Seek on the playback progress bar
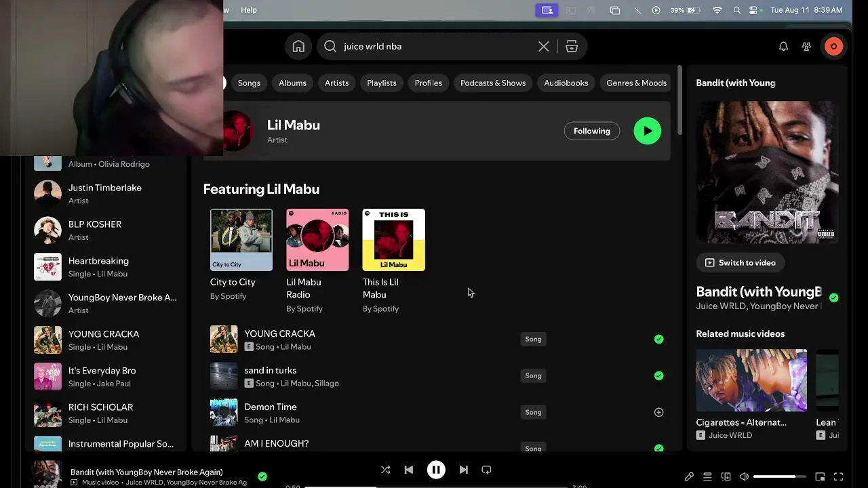The width and height of the screenshot is (868, 488). (436, 487)
